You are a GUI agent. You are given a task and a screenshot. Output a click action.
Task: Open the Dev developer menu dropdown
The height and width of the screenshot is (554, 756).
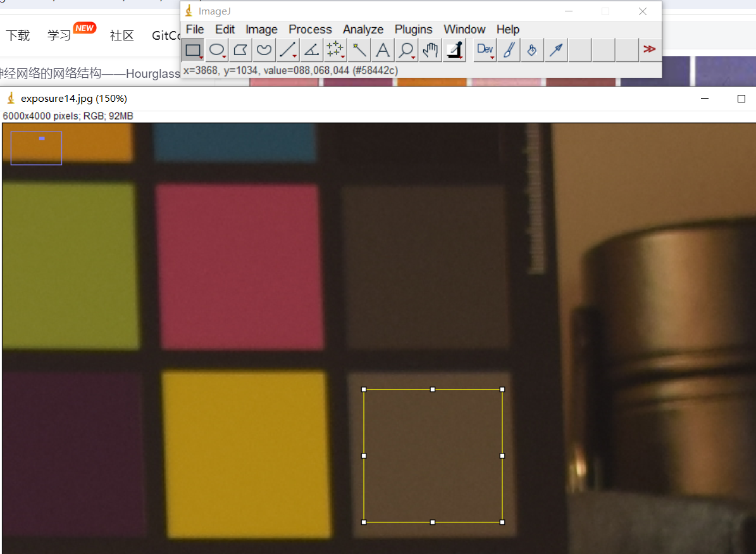485,50
